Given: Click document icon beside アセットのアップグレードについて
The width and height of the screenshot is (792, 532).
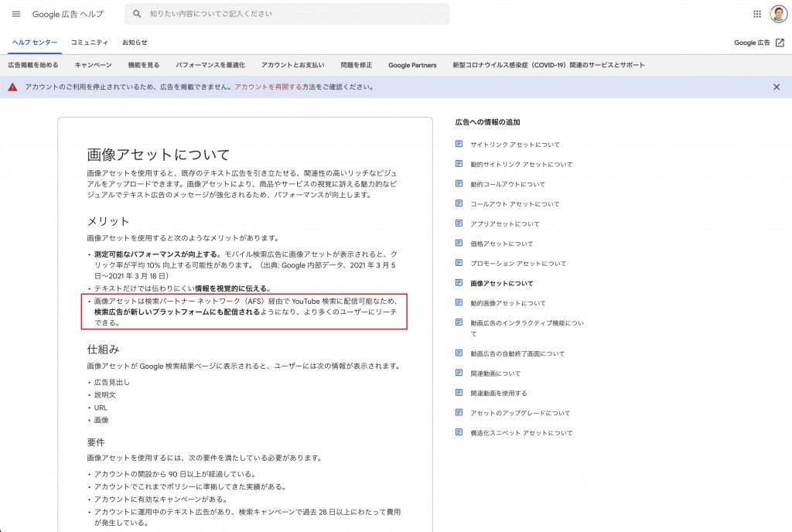Looking at the screenshot, I should (459, 412).
